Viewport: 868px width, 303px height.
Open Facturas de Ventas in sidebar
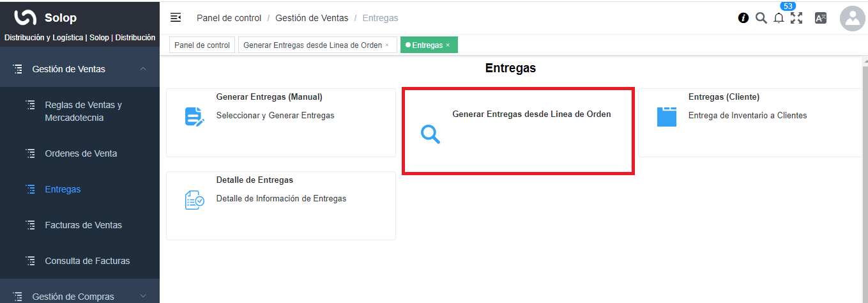click(83, 225)
